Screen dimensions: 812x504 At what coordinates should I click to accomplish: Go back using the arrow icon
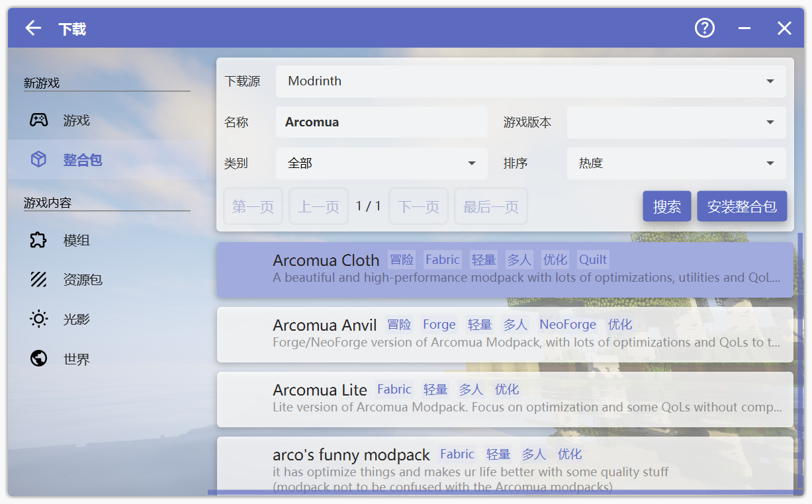point(33,28)
